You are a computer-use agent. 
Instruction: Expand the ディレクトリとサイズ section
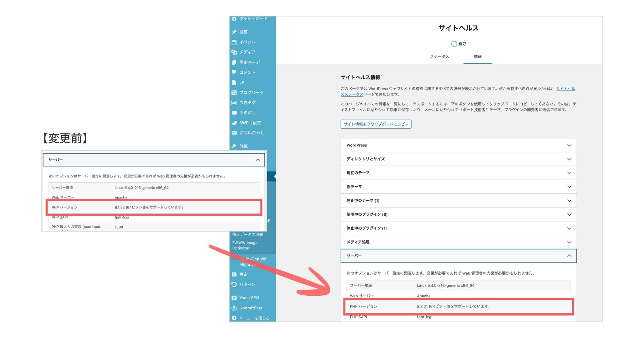[x=458, y=159]
